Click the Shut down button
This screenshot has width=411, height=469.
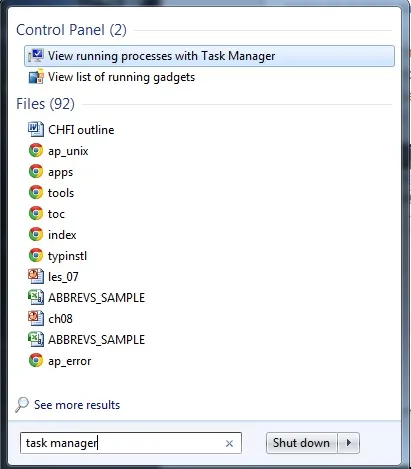click(301, 443)
